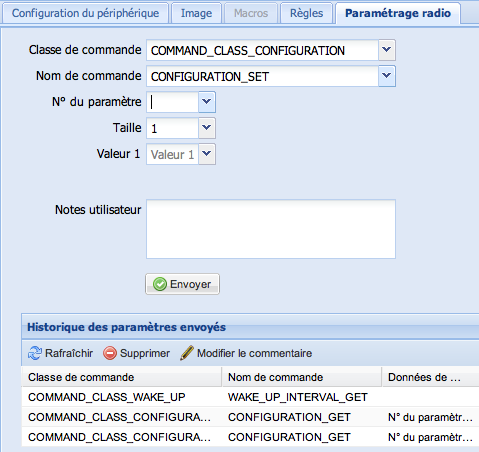Screen dimensions: 479x452
Task: Switch to Configuration du périphérique tab
Action: [x=85, y=13]
